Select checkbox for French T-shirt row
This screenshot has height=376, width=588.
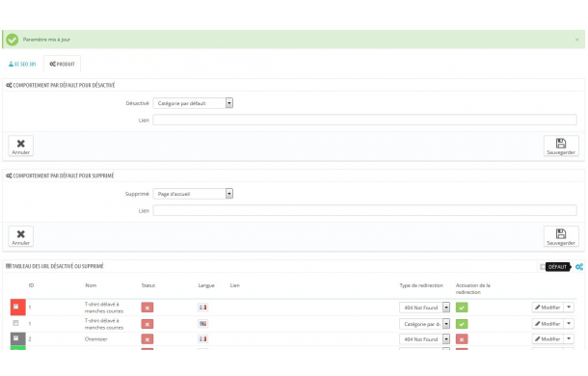(x=15, y=307)
